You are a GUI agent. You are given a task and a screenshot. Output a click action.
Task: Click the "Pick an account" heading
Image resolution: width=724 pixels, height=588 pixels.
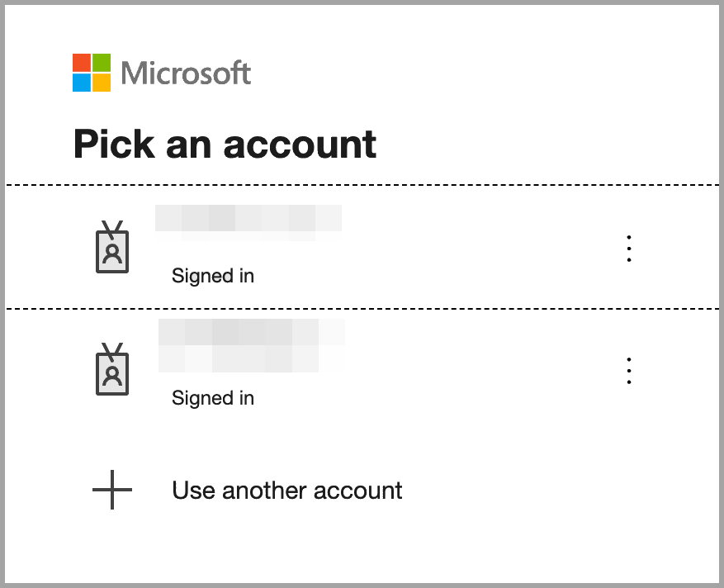pos(225,144)
